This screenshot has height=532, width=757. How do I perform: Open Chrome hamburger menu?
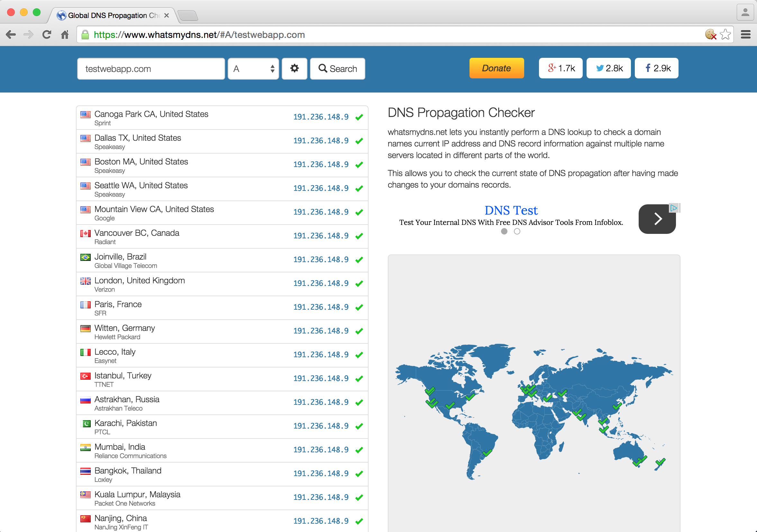[x=745, y=35]
